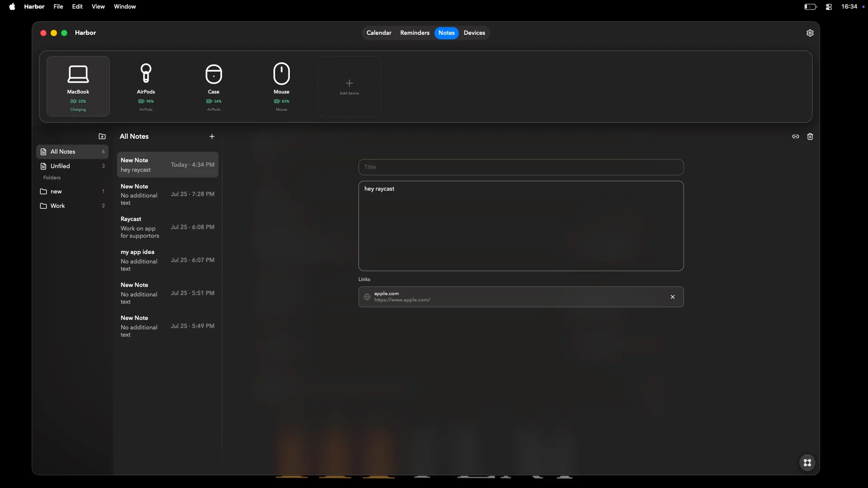Select the AirPods device icon
This screenshot has width=868, height=488.
click(146, 73)
